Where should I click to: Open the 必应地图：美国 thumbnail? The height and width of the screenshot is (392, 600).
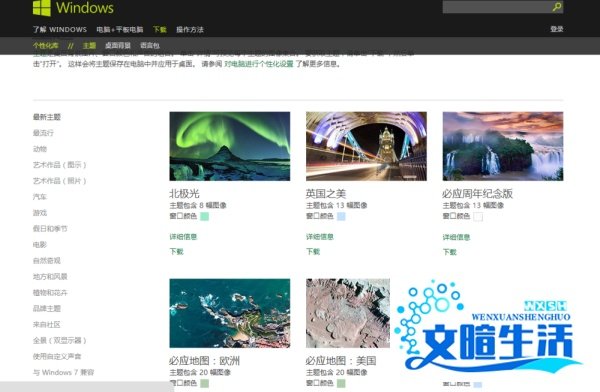click(x=348, y=313)
